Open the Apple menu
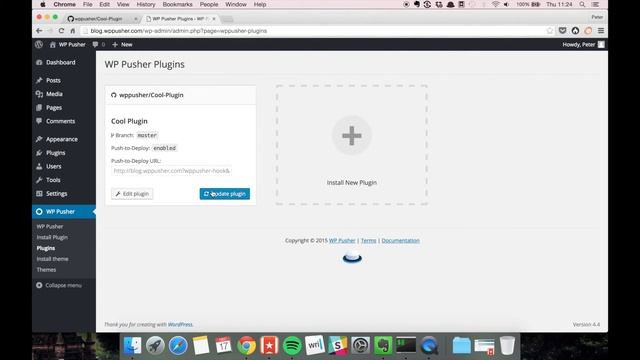Viewport: 640px width, 360px height. [43, 4]
